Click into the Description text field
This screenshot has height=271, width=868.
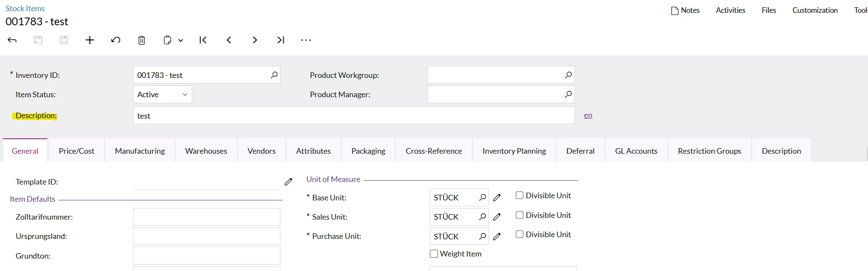coord(354,116)
